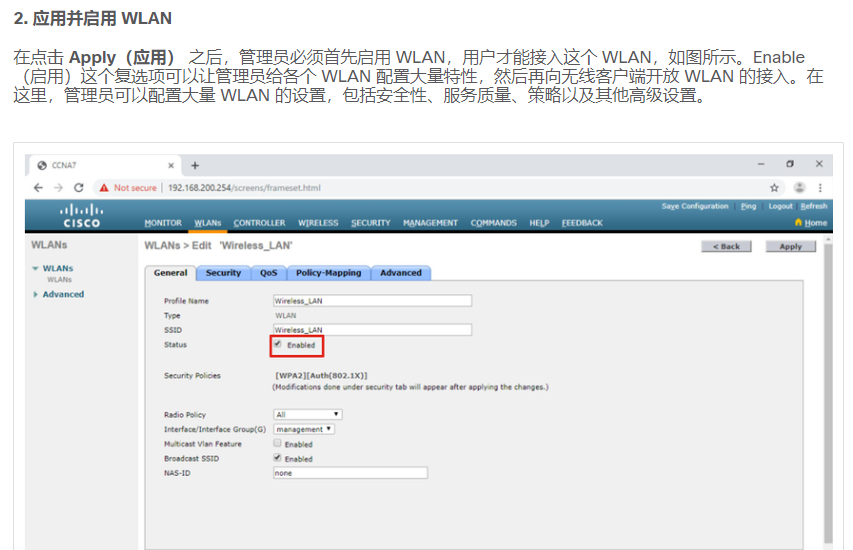
Task: Open the browser profile avatar icon
Action: pos(799,187)
